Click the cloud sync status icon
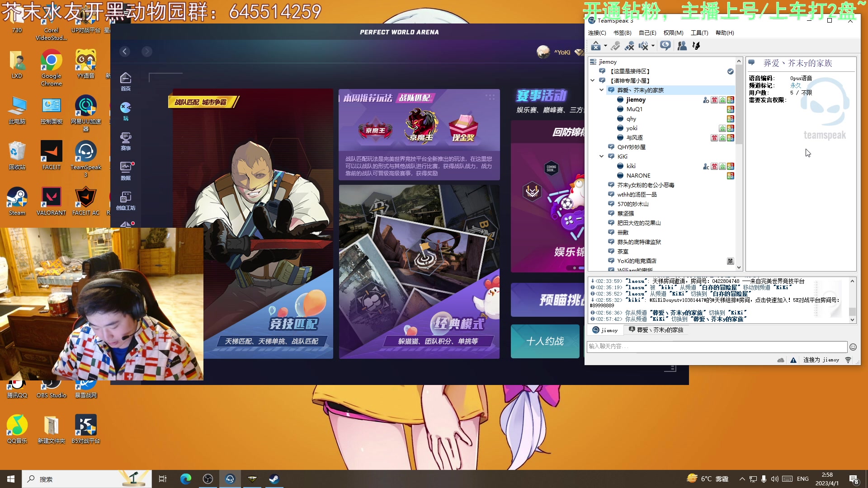Viewport: 868px width, 488px height. coord(781,360)
